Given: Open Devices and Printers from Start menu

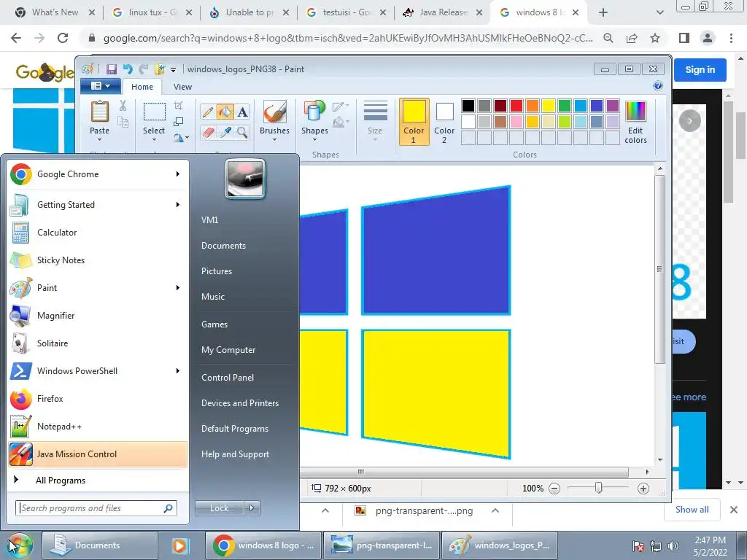Looking at the screenshot, I should pyautogui.click(x=239, y=402).
